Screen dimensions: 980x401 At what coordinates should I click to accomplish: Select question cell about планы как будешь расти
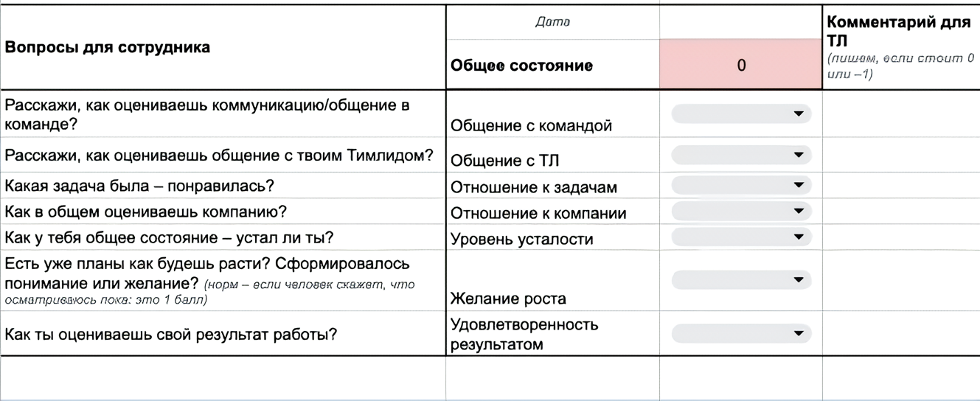223,281
